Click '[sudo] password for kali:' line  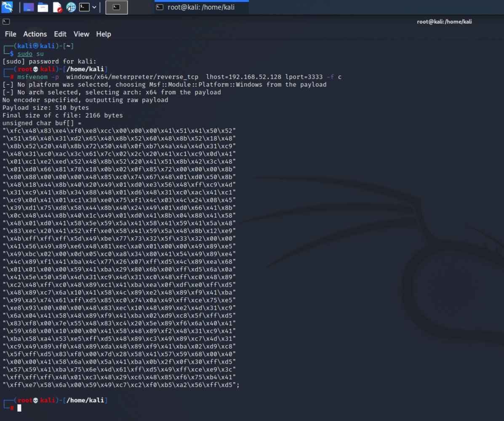tap(49, 61)
